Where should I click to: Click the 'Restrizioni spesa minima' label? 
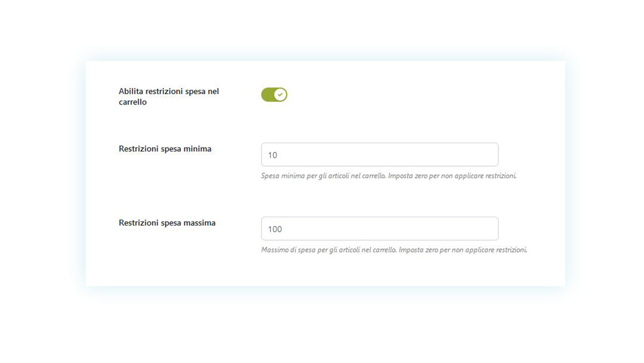pos(165,149)
